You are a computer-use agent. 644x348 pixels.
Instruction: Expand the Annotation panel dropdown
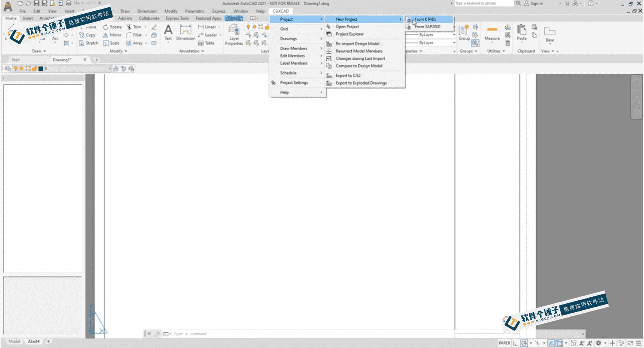coord(191,51)
